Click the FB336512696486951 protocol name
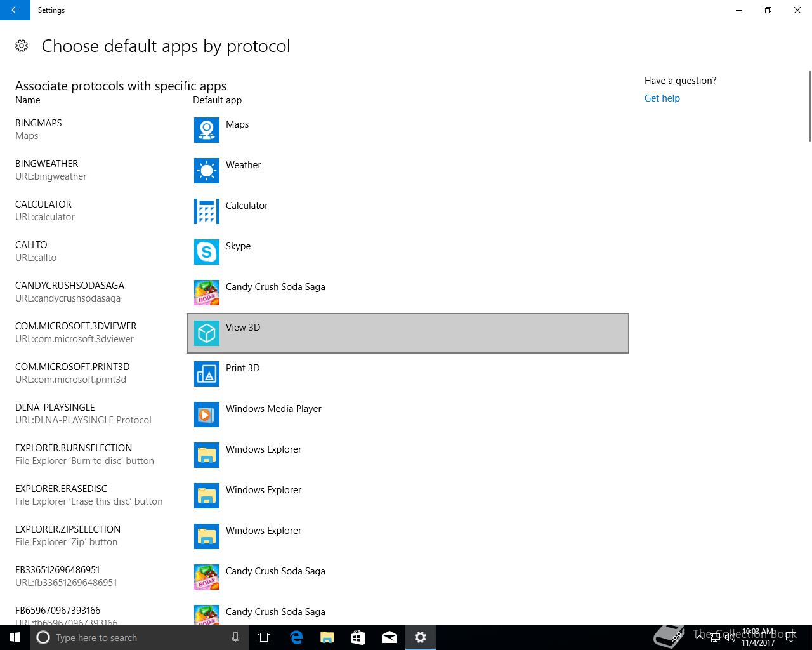 point(58,570)
